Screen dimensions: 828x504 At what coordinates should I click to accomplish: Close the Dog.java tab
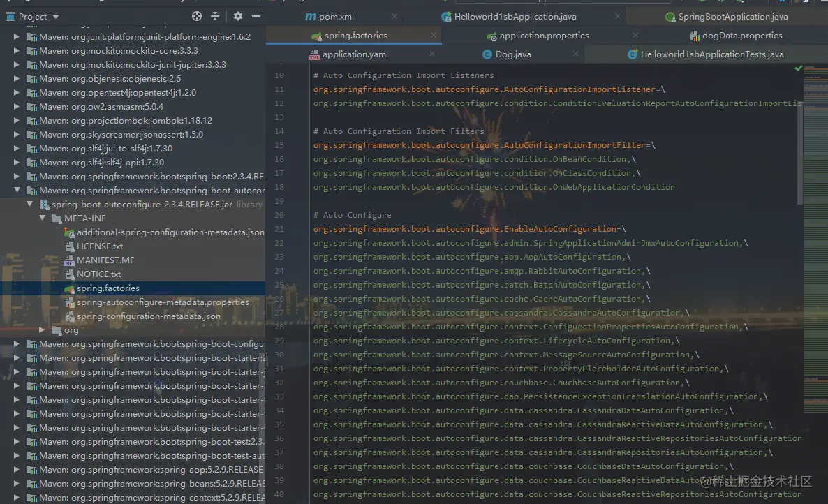(x=575, y=54)
